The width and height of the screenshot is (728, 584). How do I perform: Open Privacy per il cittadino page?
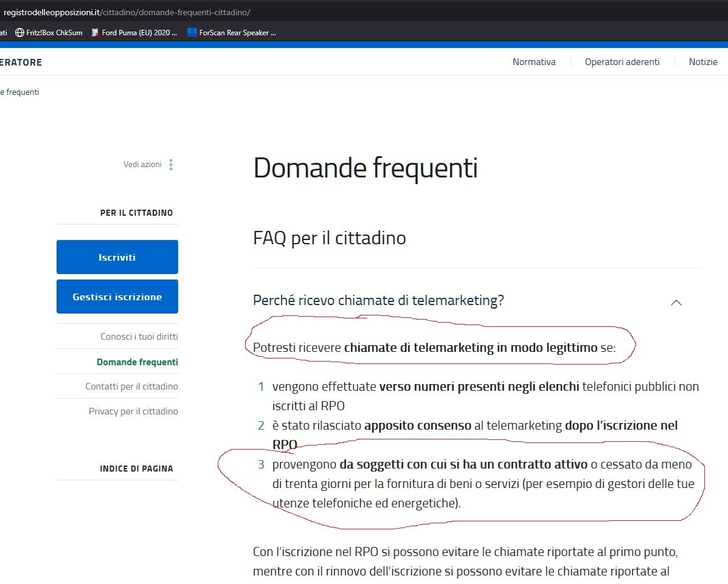point(133,411)
